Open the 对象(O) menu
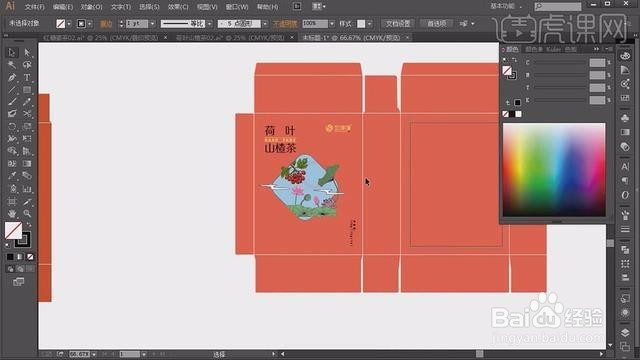Image resolution: width=640 pixels, height=360 pixels. tap(91, 7)
